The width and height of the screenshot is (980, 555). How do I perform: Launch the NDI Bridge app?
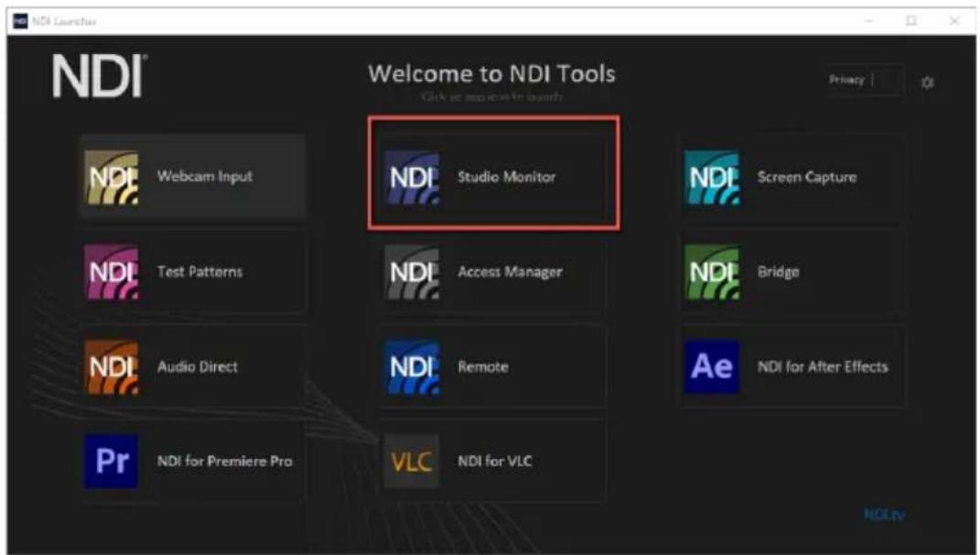(792, 272)
